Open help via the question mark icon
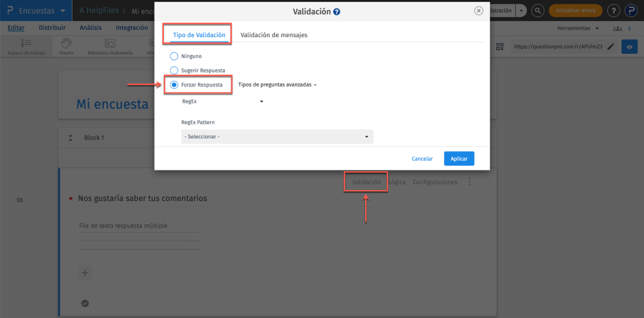Screen dimensions: 644x318 [x=613, y=10]
